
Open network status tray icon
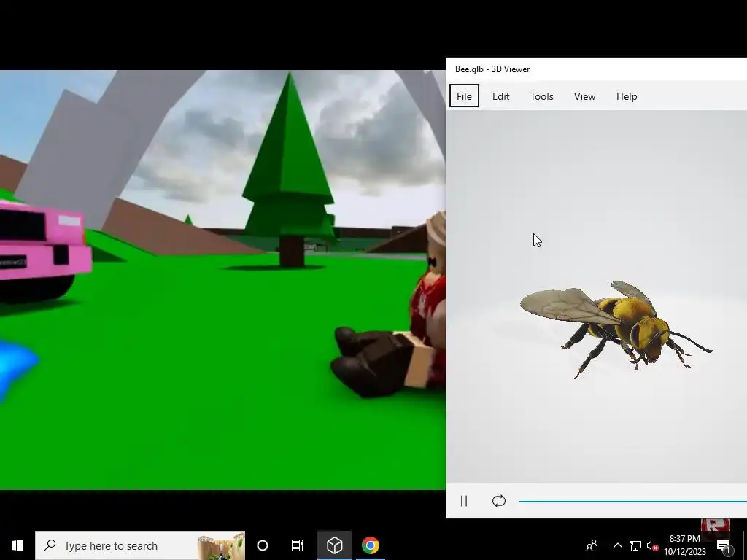(635, 545)
